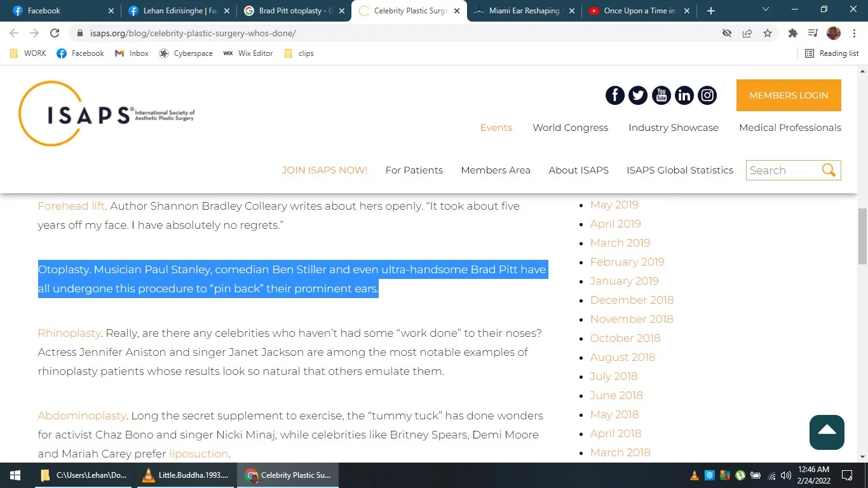Go back to the previous page
Image resolution: width=868 pixels, height=488 pixels.
click(x=14, y=33)
